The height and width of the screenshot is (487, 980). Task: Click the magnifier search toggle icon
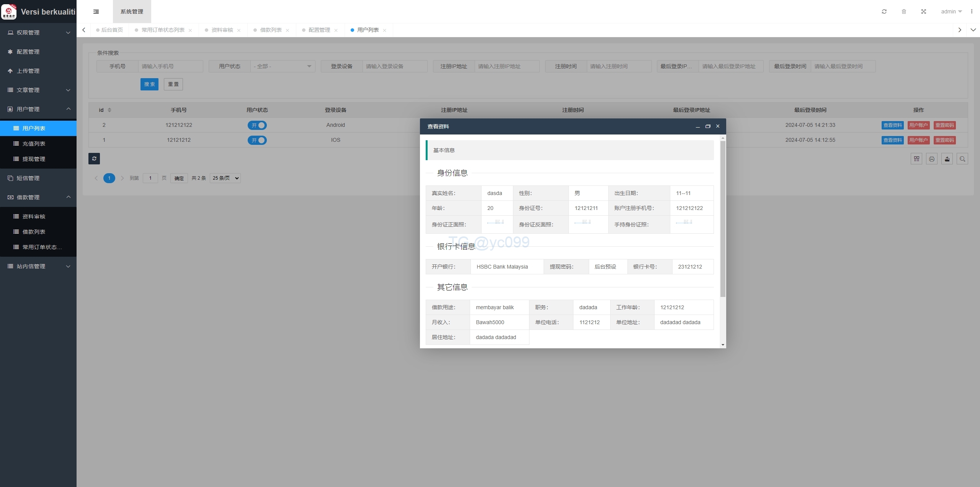962,159
